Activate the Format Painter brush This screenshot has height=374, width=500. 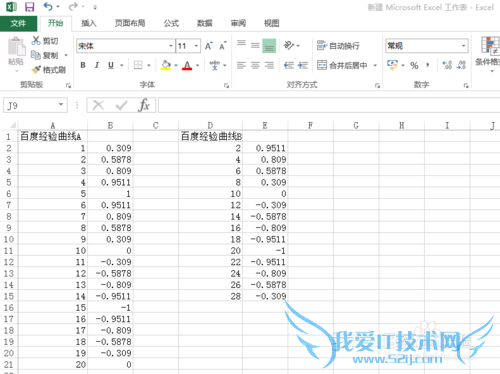pos(36,70)
